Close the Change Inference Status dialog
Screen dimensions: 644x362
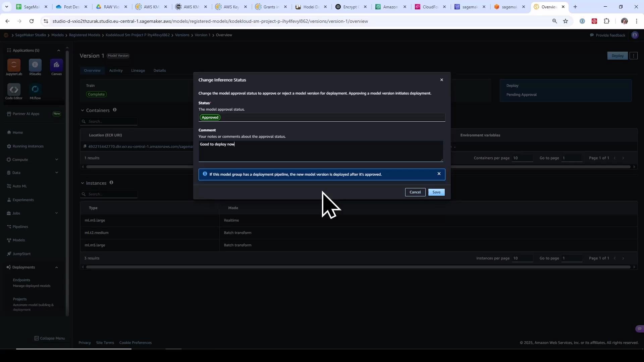[442, 80]
